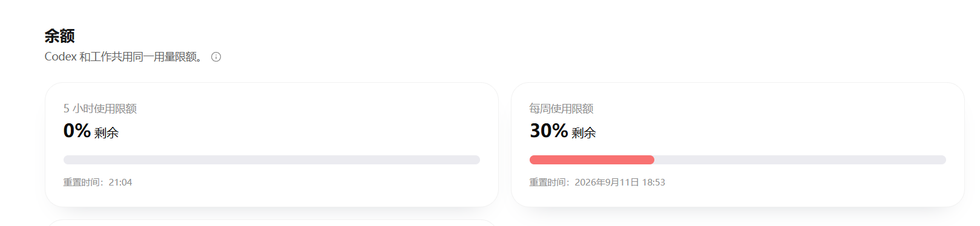
Task: Click the partially visible card at the bottom
Action: [x=272, y=223]
